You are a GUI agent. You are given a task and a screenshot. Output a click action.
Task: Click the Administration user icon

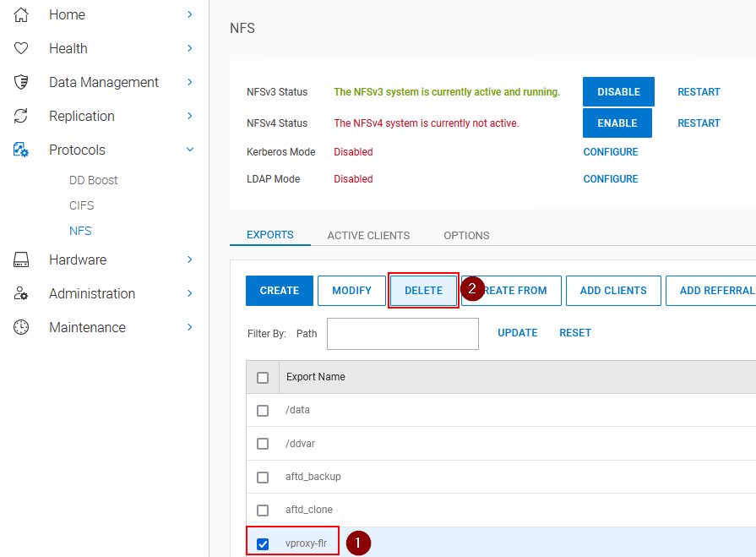23,293
